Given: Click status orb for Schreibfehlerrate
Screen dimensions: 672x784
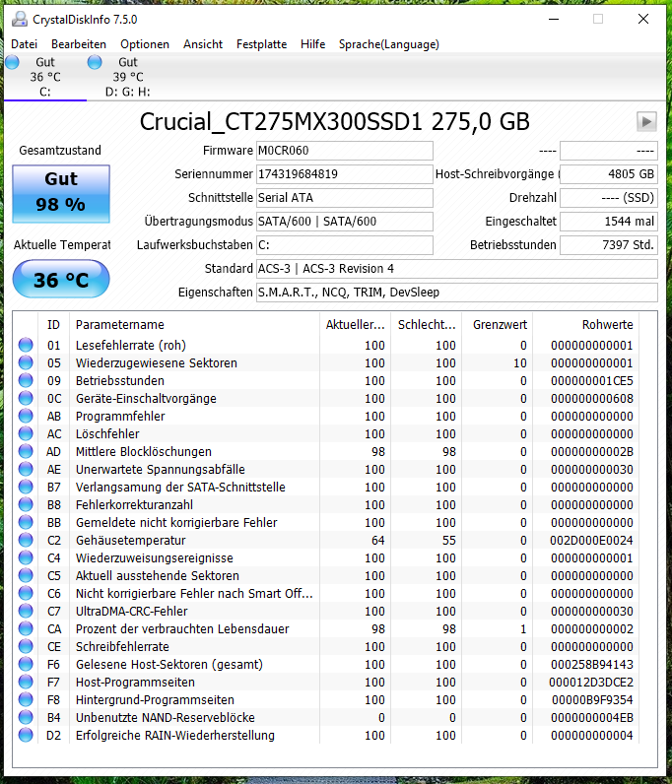Looking at the screenshot, I should pyautogui.click(x=26, y=646).
